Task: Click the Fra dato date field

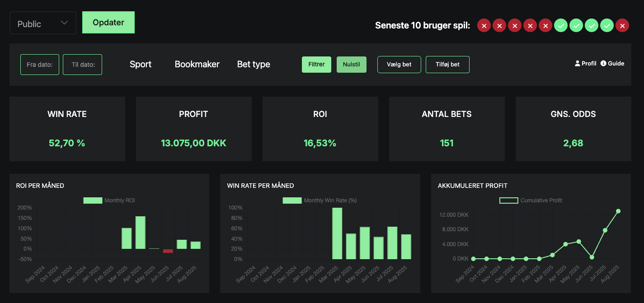Action: pos(40,65)
